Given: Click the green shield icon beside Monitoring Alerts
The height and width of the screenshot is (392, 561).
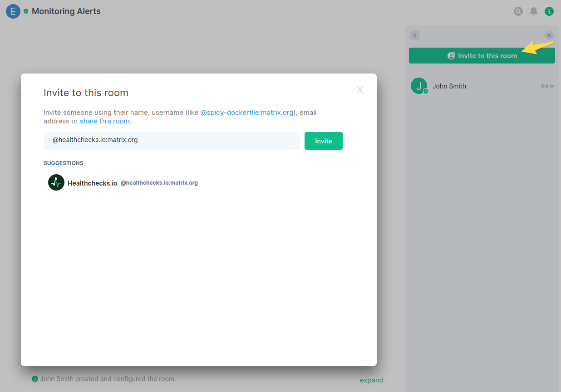Looking at the screenshot, I should coord(26,11).
